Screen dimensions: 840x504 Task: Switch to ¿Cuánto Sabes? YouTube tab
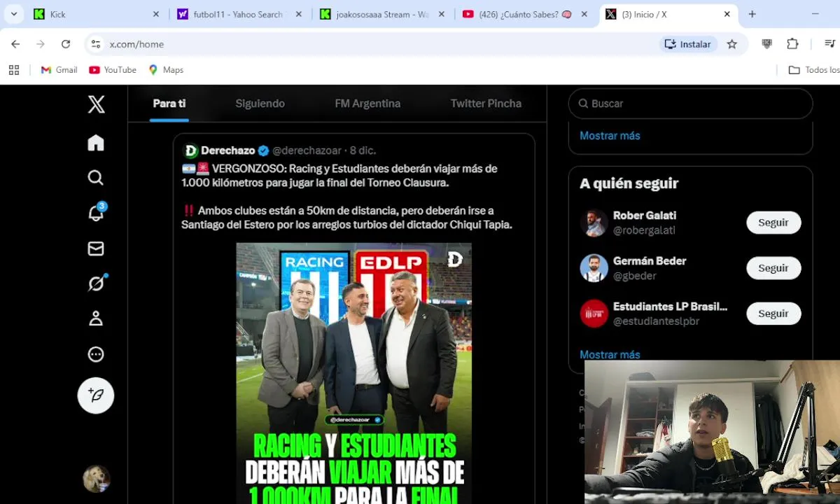(x=525, y=14)
